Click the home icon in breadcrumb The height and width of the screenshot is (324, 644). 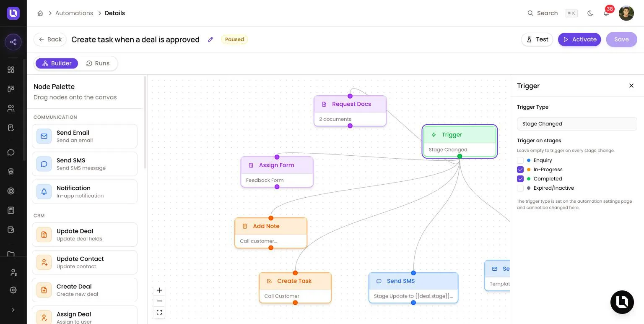point(40,13)
